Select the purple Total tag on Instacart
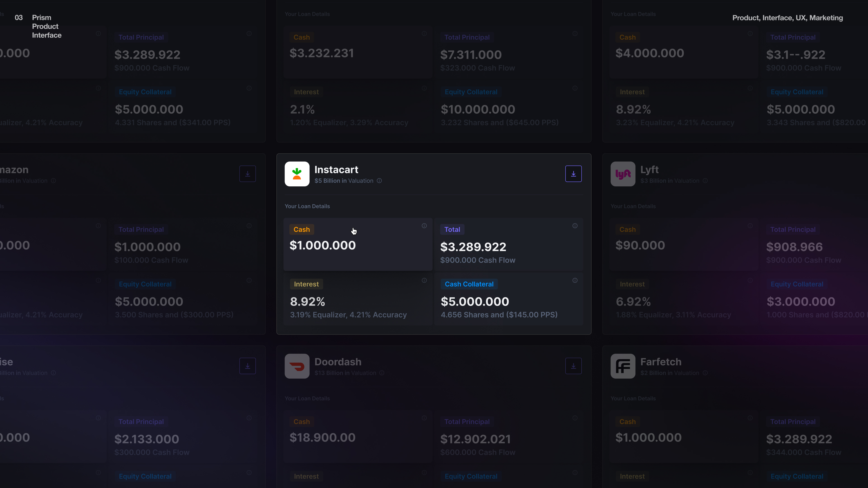Viewport: 868px width, 488px height. pyautogui.click(x=452, y=230)
